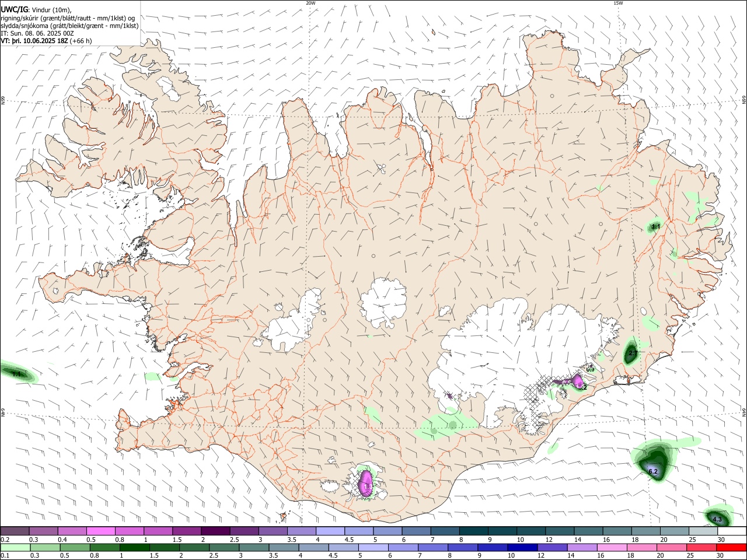
Task: Pick the crimson 25 swatch, lower scale
Action: pyautogui.click(x=701, y=548)
